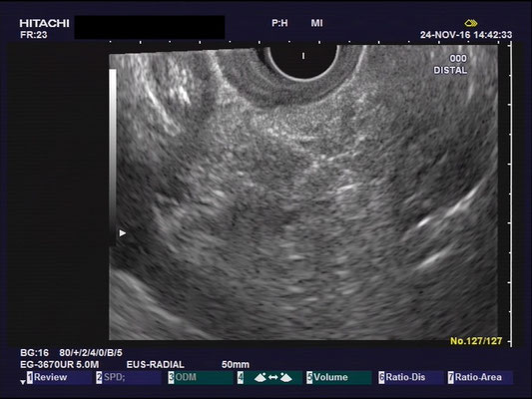Click the FR:23 frame rate readout
Viewport: 532px width, 399px height.
[x=34, y=35]
